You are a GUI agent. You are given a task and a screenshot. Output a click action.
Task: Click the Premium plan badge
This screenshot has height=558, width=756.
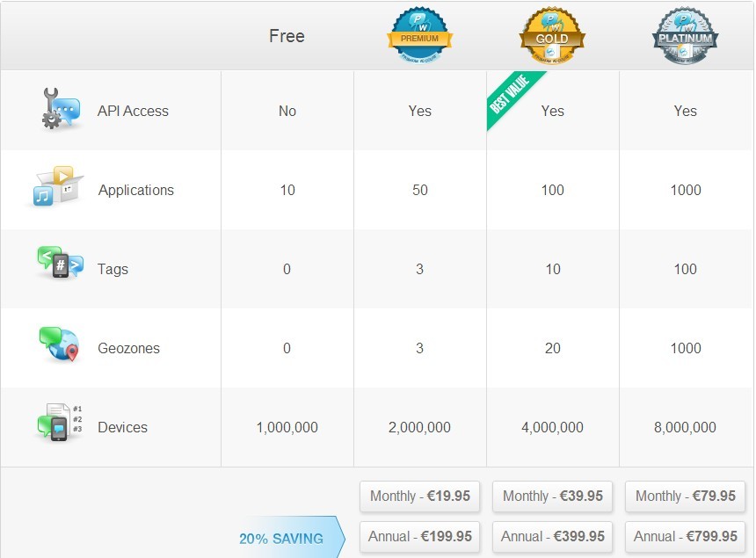[x=419, y=36]
